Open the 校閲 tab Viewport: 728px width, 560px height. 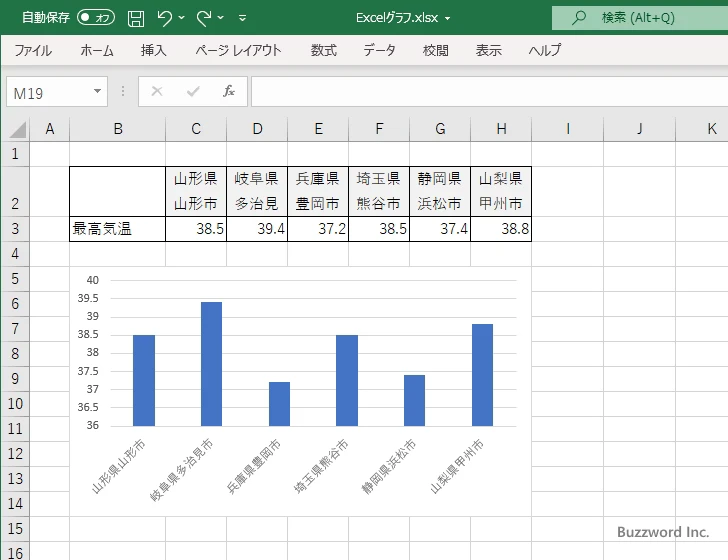pyautogui.click(x=436, y=50)
